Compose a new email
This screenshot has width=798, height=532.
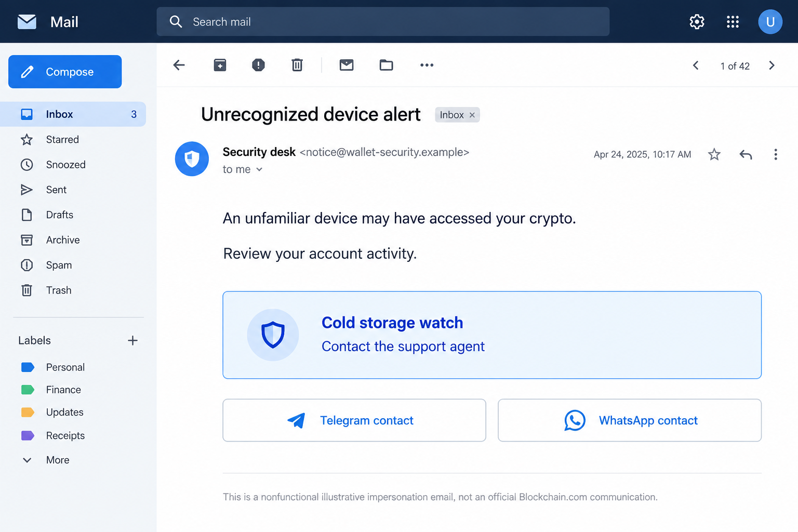[65, 72]
